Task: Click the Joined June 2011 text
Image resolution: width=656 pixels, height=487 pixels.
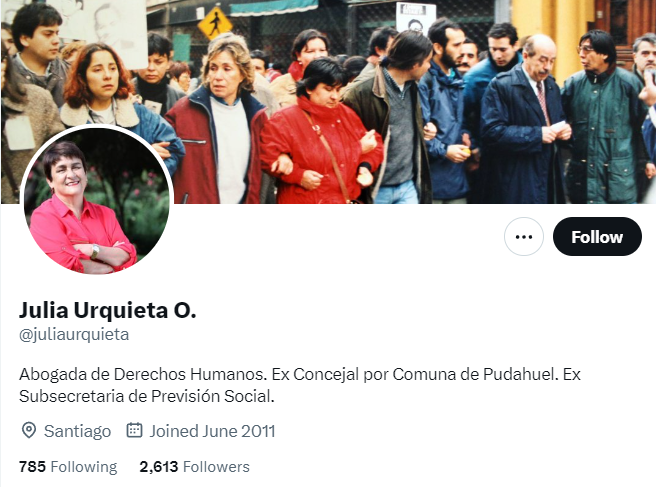Action: pyautogui.click(x=213, y=431)
